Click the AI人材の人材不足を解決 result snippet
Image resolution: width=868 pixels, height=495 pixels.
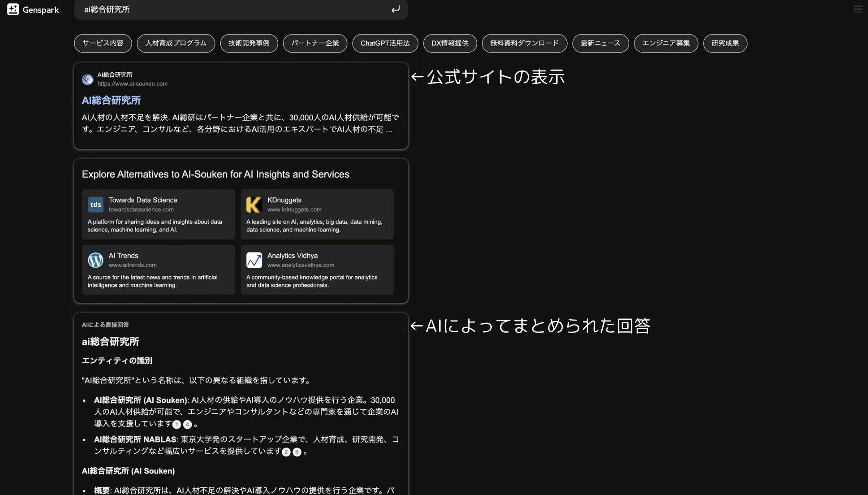pyautogui.click(x=241, y=123)
